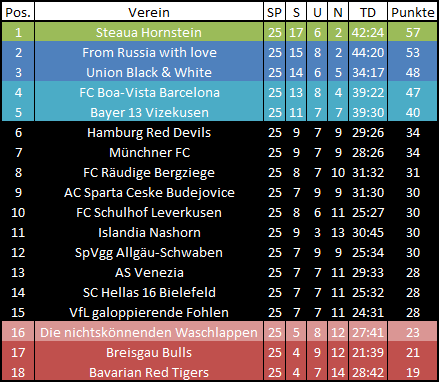
Task: Click the SP column header
Action: click(x=274, y=12)
